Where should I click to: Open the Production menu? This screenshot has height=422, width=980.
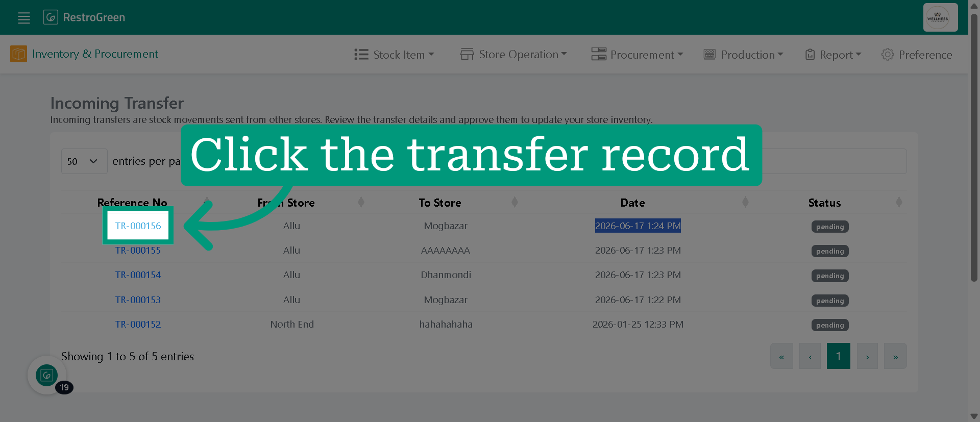[743, 55]
